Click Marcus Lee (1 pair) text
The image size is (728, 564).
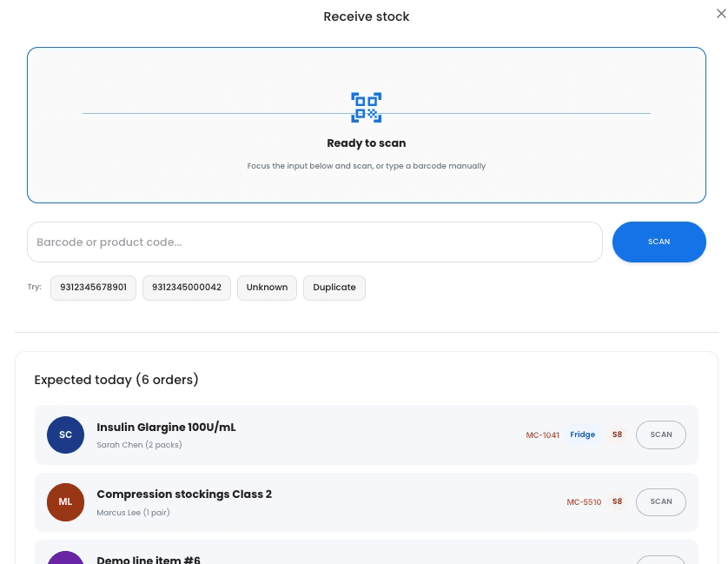click(x=133, y=513)
